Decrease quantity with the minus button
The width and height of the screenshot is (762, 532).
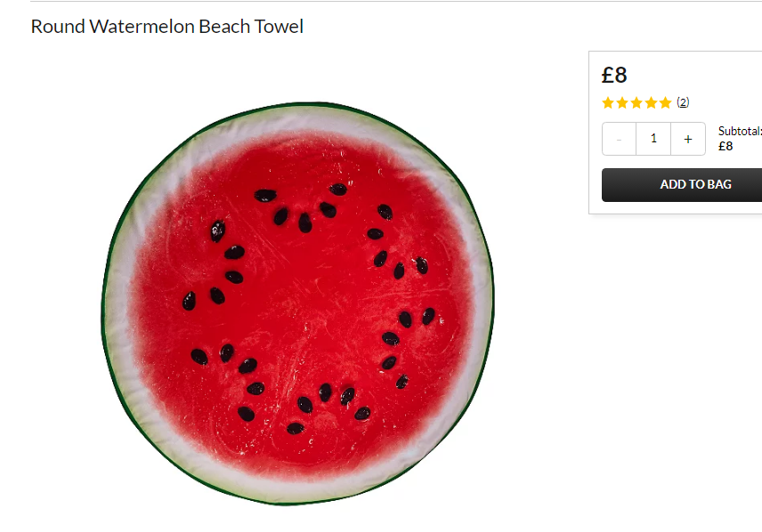coord(620,139)
